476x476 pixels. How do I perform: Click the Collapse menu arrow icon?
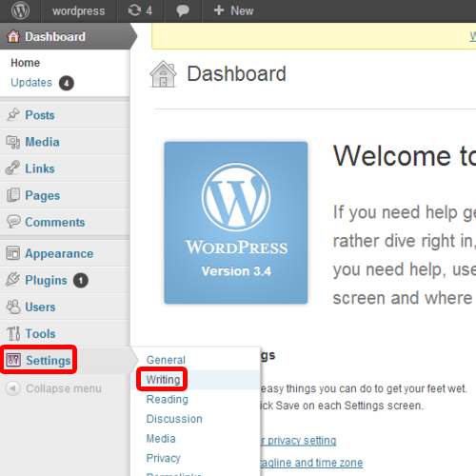tap(13, 388)
